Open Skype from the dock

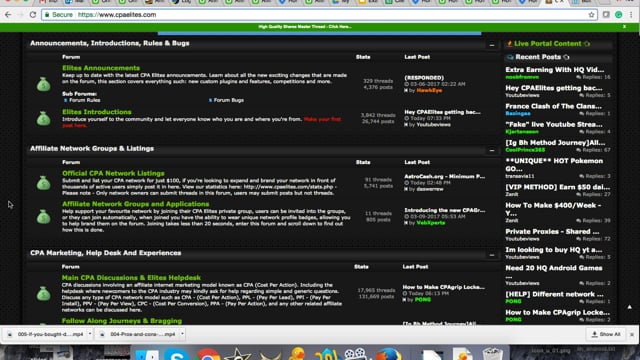(177, 354)
